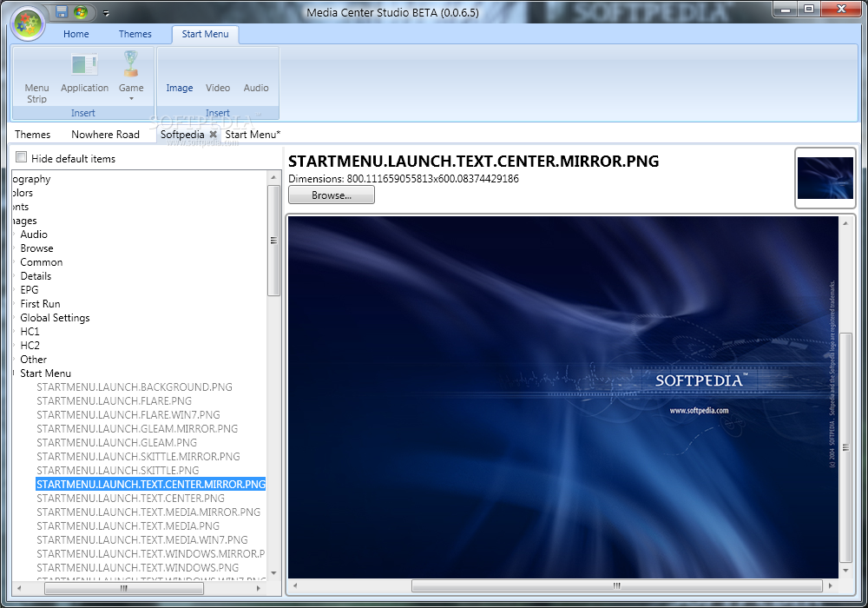Open the Game dropdown arrow
Image resolution: width=868 pixels, height=608 pixels.
[x=131, y=98]
